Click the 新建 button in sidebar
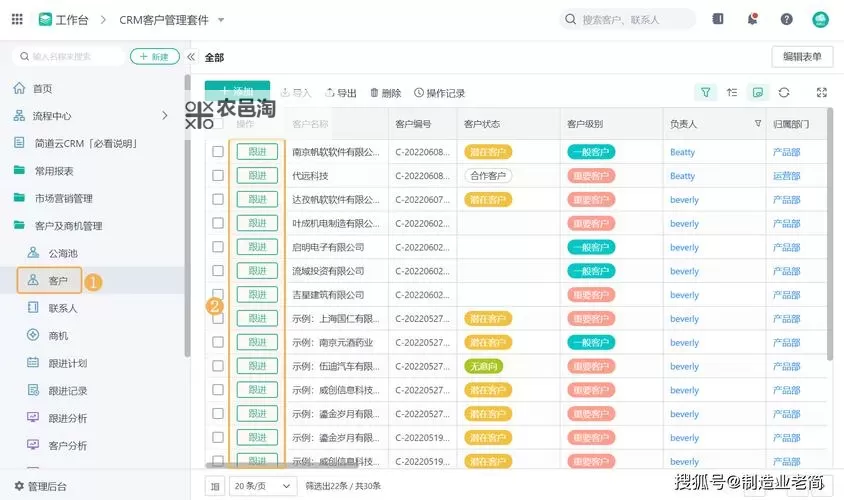This screenshot has width=844, height=500. tap(155, 57)
